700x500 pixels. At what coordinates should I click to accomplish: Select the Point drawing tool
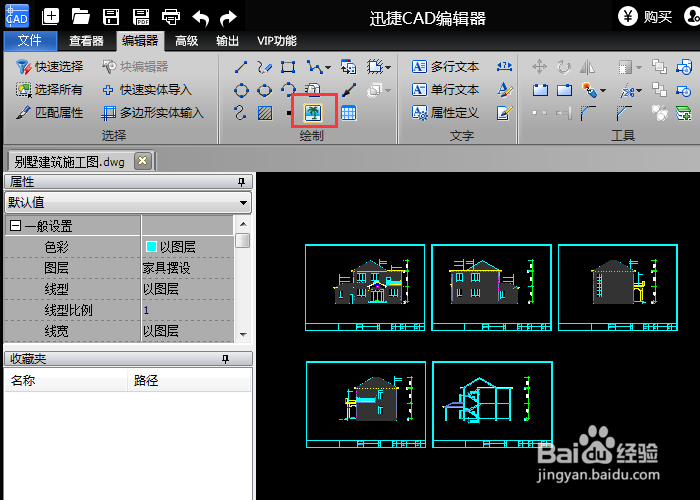[289, 113]
